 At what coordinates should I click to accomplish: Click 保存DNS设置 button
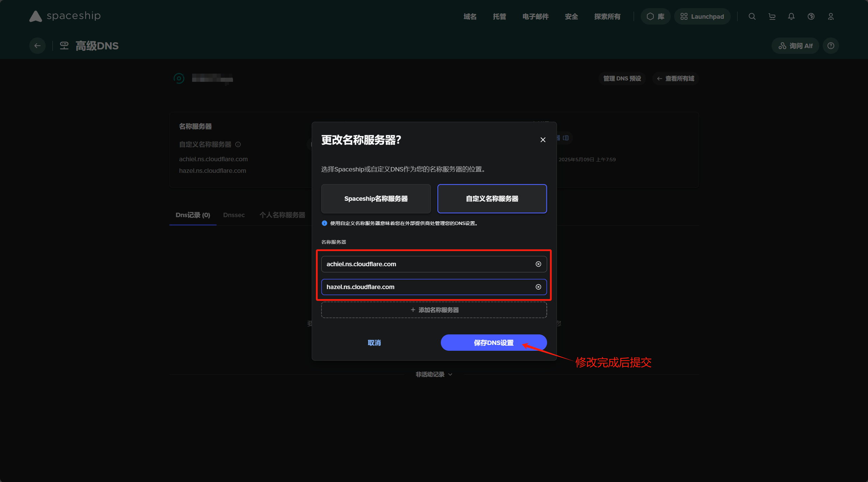(493, 343)
